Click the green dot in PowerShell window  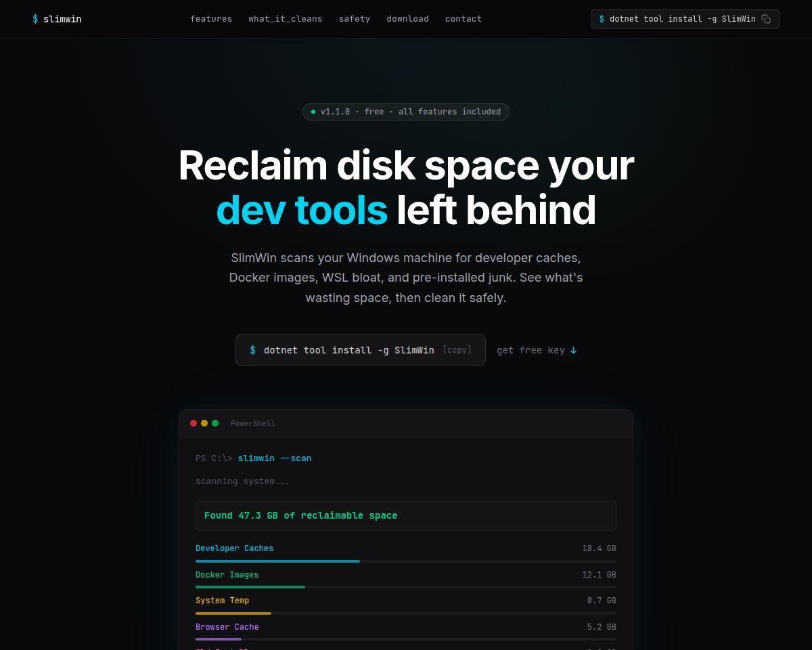click(x=215, y=423)
